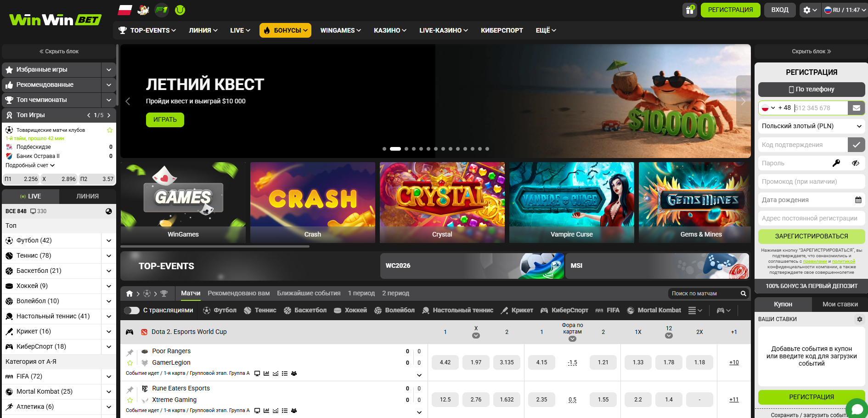
Task: Add Товарищеские матчи клубов to favorites star
Action: pos(110,130)
